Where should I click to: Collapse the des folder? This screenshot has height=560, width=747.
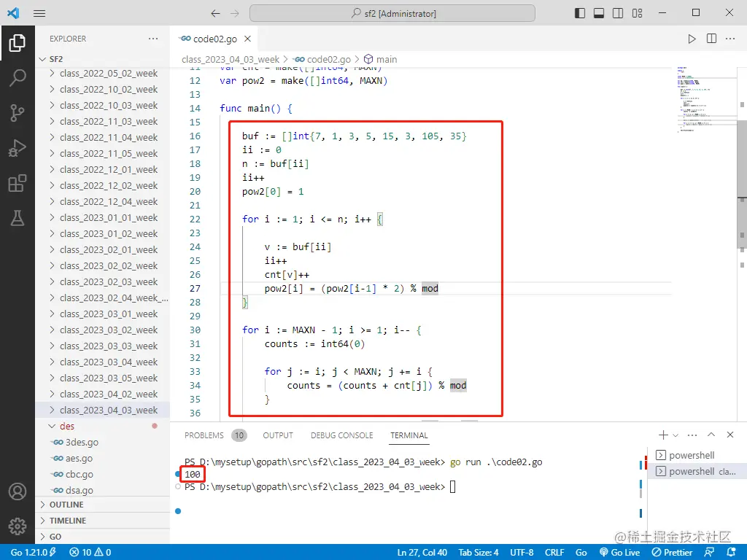pos(102,426)
